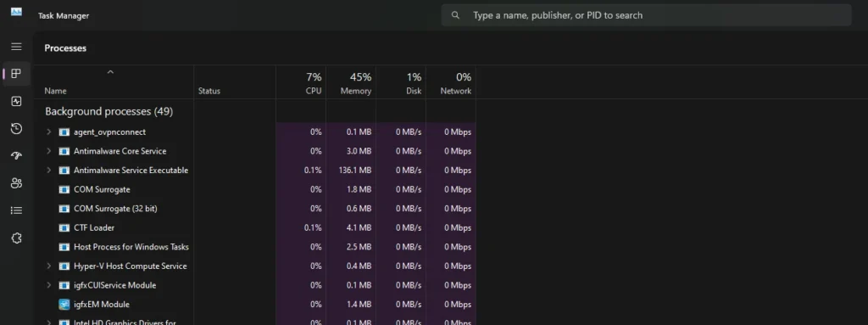Open the Performance sidebar icon
Viewport: 868px width, 325px height.
pyautogui.click(x=16, y=102)
